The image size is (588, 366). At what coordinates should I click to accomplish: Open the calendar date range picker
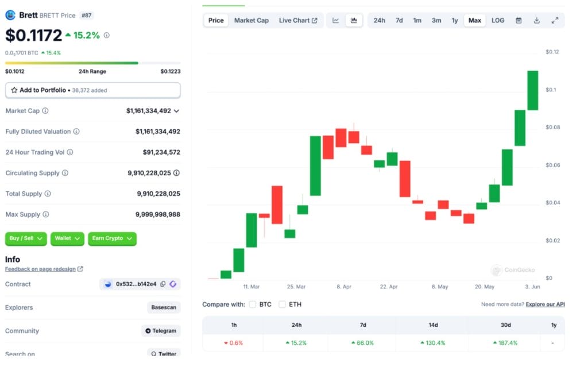point(519,21)
